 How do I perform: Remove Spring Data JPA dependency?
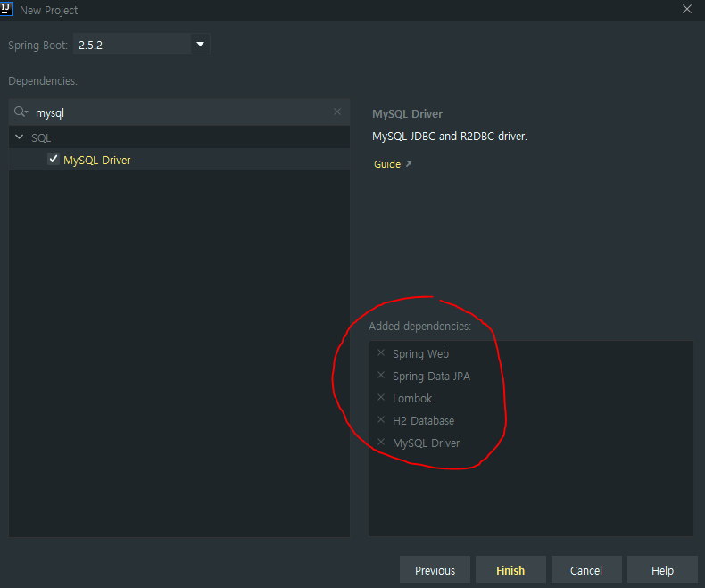click(381, 375)
